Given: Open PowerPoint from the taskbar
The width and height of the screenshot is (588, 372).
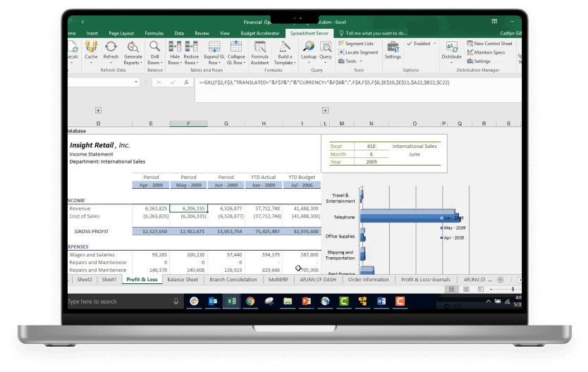Looking at the screenshot, I should click(x=307, y=302).
